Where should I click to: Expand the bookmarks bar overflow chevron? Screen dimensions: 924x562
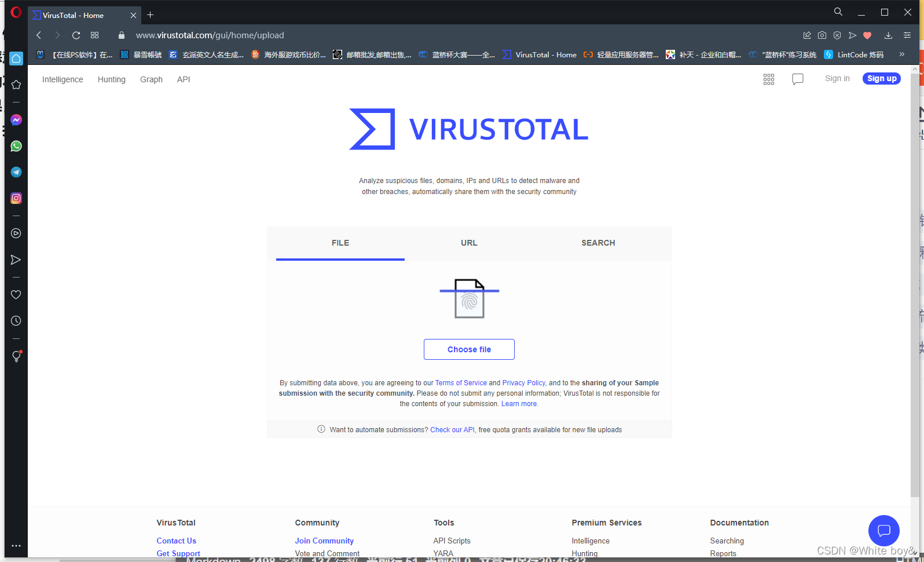click(901, 54)
